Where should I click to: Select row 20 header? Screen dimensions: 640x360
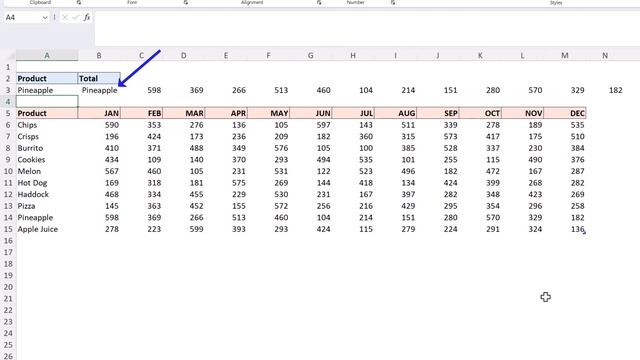8,287
